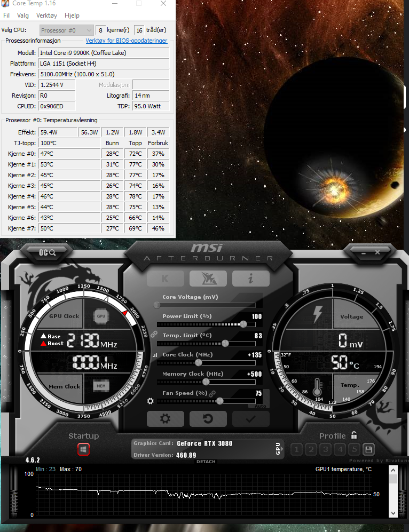Click the Kjerne #7 load value 46%
409x532 pixels.
click(158, 229)
